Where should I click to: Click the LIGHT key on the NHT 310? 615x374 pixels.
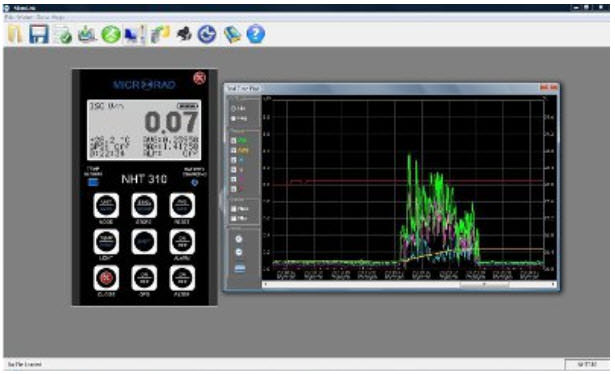[106, 242]
